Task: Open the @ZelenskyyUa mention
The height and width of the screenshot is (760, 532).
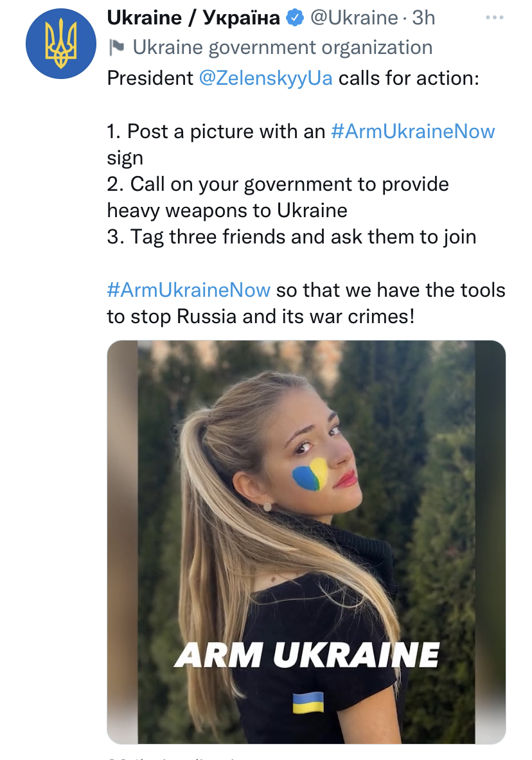Action: click(266, 78)
